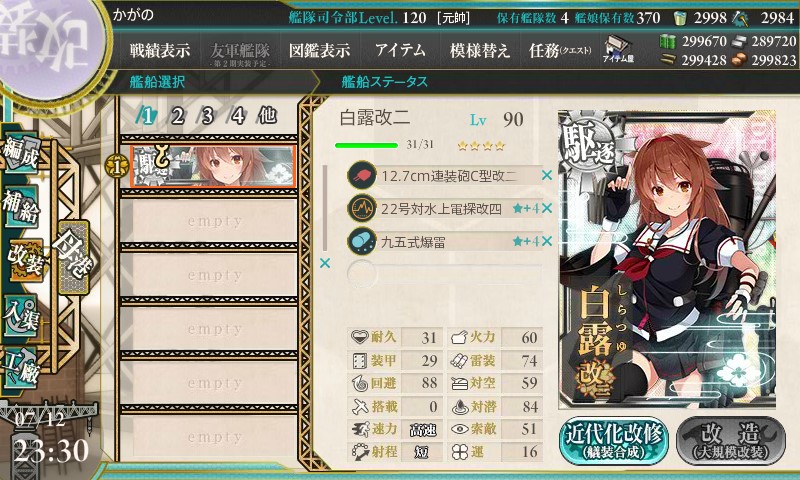The width and height of the screenshot is (800, 480).
Task: Remove the 12.7cm連装砲C型改二 equipment
Action: point(547,175)
